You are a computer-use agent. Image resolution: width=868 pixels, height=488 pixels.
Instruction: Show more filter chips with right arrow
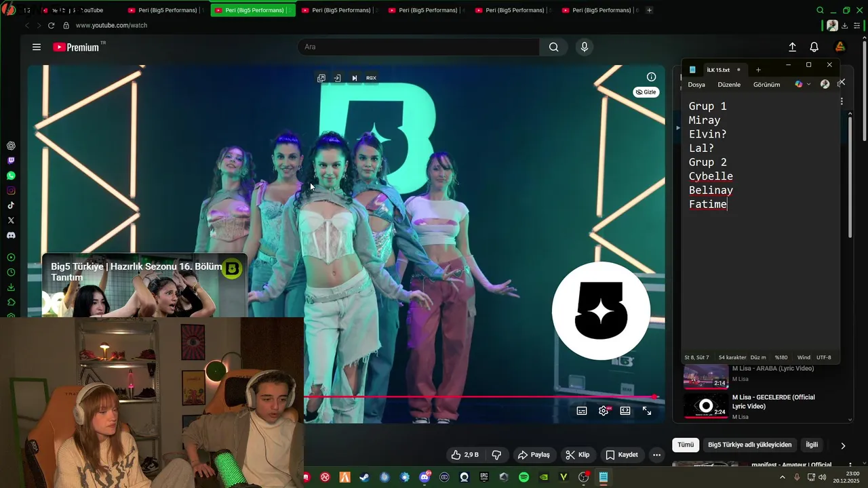tap(843, 445)
